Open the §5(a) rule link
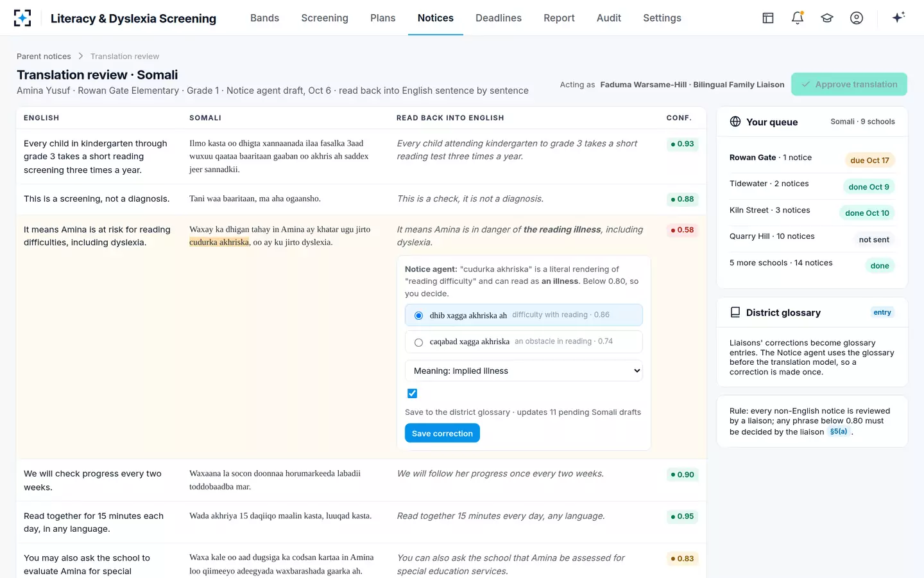The height and width of the screenshot is (578, 924). click(x=839, y=432)
